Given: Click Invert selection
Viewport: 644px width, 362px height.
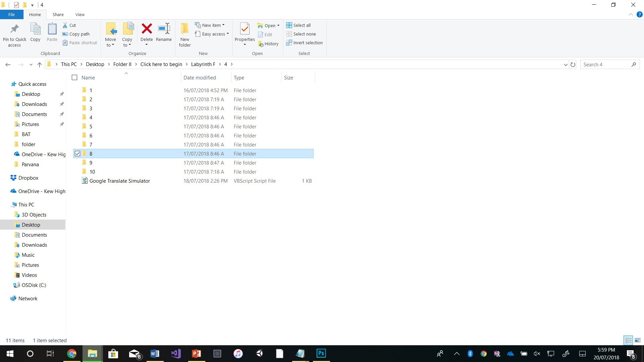Looking at the screenshot, I should [304, 43].
